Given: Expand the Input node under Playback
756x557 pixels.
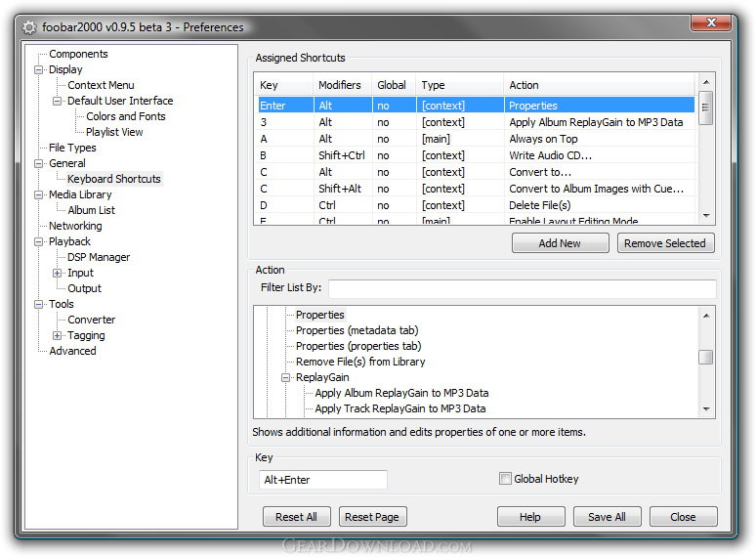Looking at the screenshot, I should pyautogui.click(x=57, y=273).
